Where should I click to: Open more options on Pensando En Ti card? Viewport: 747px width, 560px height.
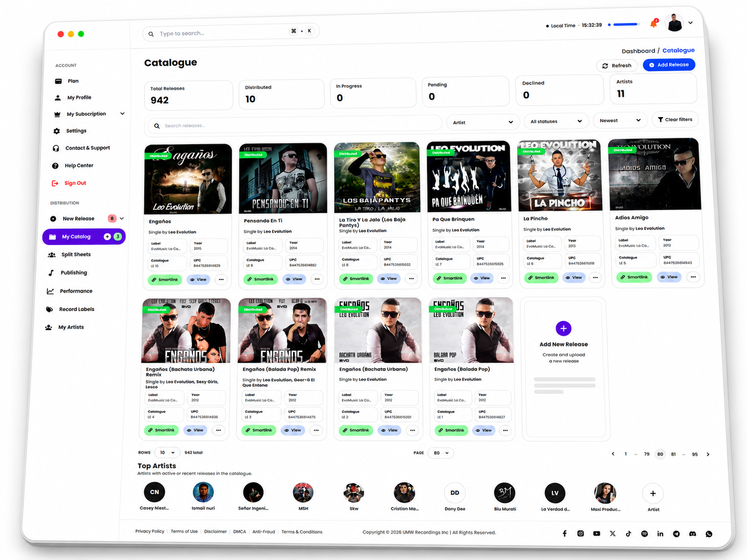pyautogui.click(x=317, y=279)
